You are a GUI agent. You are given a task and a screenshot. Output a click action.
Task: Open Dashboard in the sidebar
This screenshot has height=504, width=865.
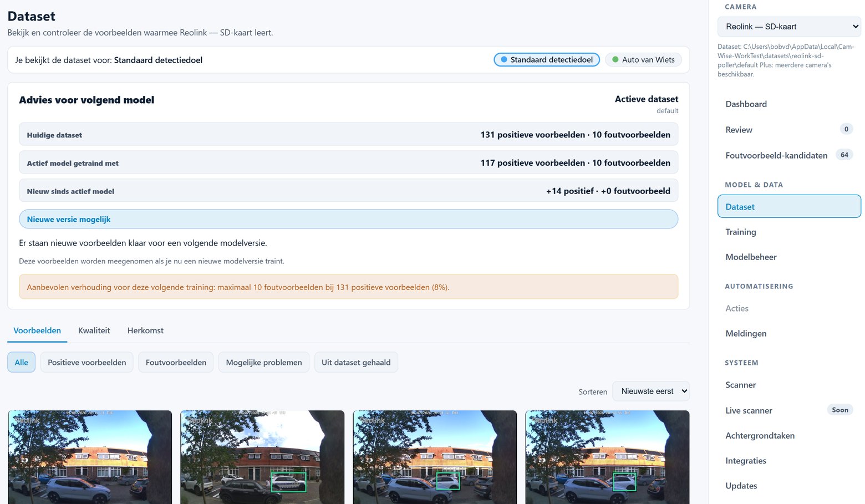tap(789, 104)
